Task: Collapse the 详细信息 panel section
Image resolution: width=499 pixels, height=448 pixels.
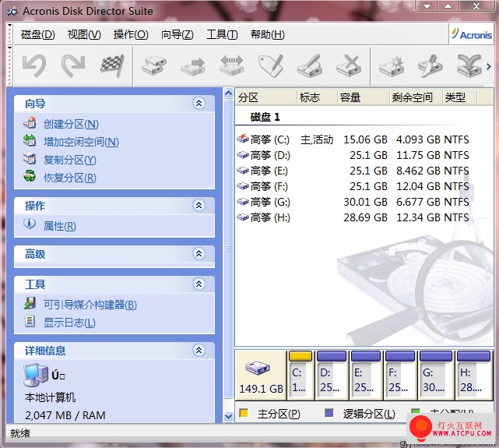Action: point(199,350)
